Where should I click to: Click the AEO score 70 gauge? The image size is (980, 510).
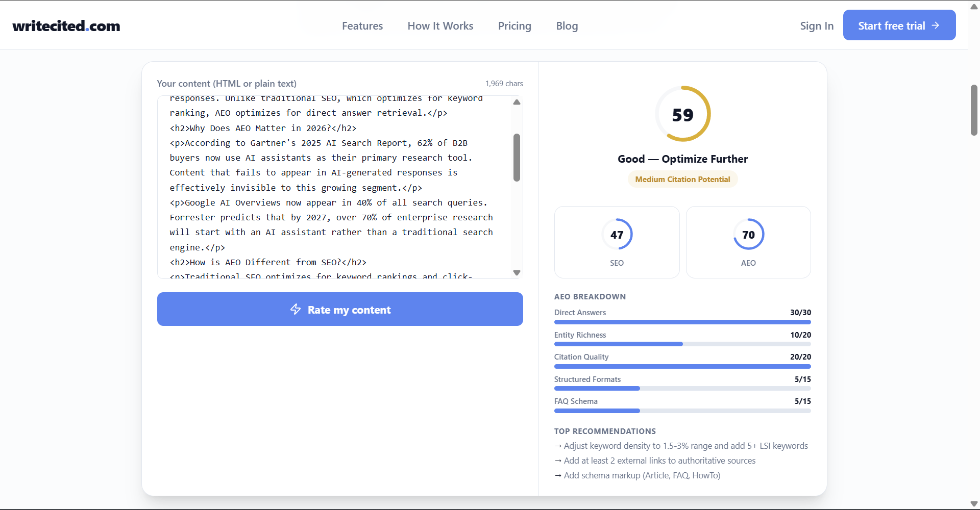coord(748,235)
